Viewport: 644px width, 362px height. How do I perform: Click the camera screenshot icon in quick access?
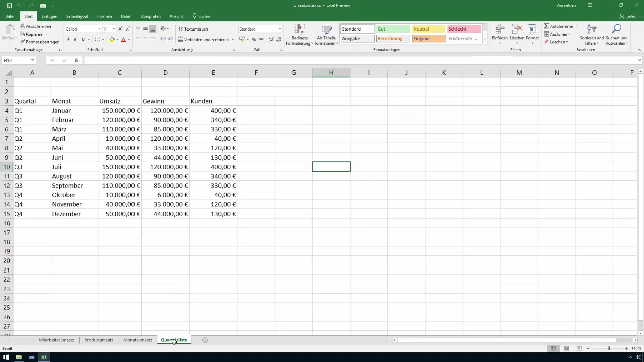click(43, 6)
